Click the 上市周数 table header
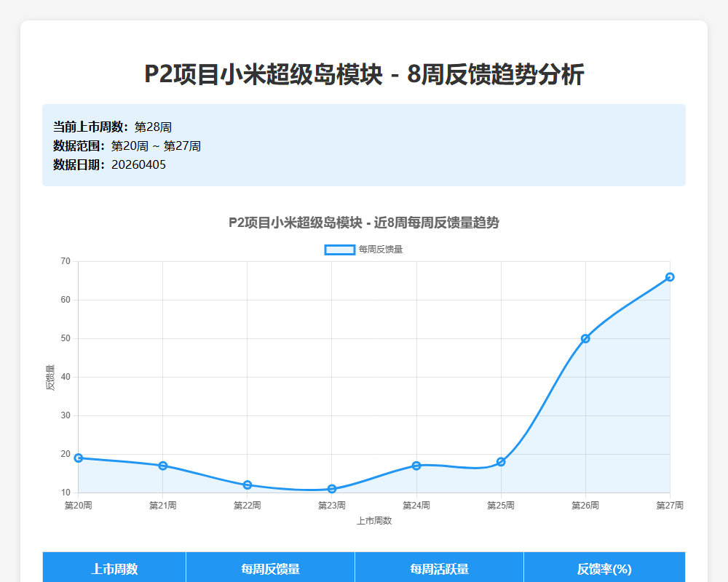This screenshot has width=728, height=582. (x=114, y=568)
